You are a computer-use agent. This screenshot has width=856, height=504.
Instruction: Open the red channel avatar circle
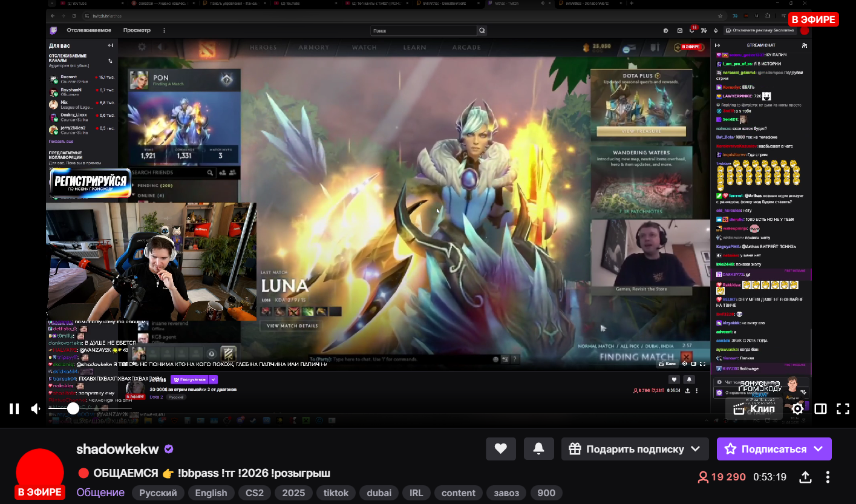(x=39, y=473)
